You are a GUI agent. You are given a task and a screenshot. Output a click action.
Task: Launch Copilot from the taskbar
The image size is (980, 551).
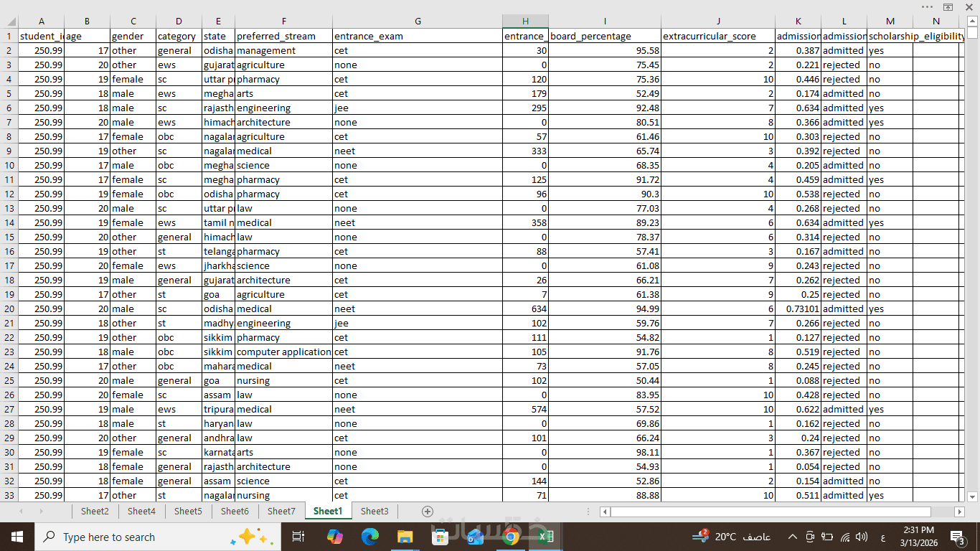334,537
